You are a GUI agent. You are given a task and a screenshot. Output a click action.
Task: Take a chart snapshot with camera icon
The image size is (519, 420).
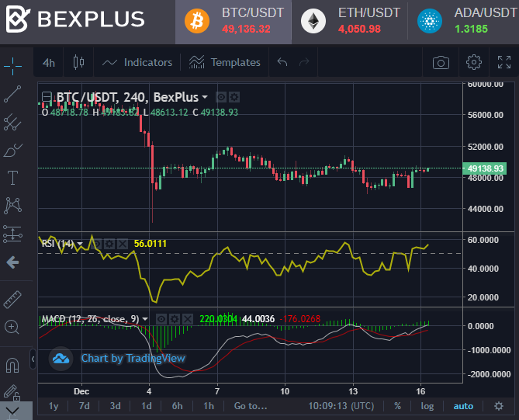click(x=441, y=62)
